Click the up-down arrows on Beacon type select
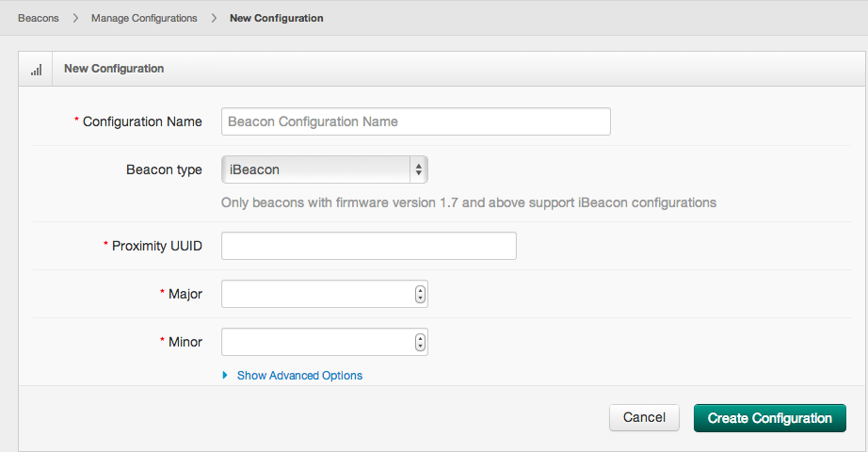 (419, 169)
